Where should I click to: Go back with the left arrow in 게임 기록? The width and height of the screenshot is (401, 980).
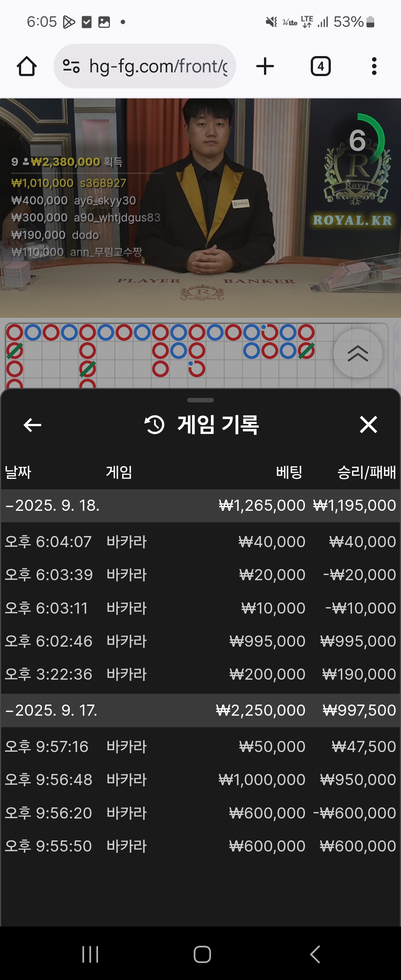coord(32,425)
